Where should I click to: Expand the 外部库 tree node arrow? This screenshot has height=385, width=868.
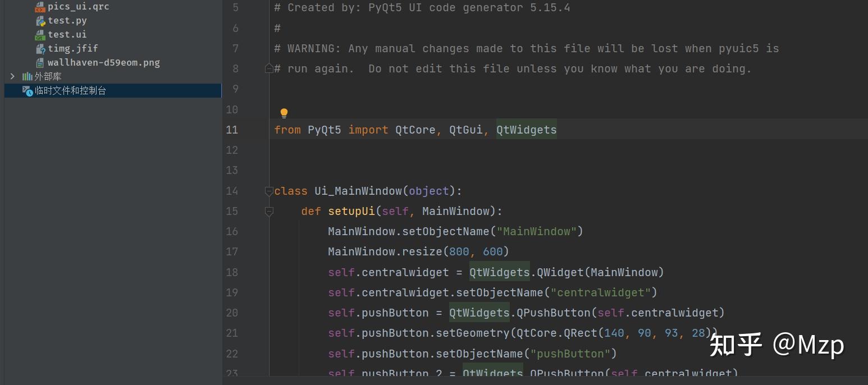coord(13,76)
